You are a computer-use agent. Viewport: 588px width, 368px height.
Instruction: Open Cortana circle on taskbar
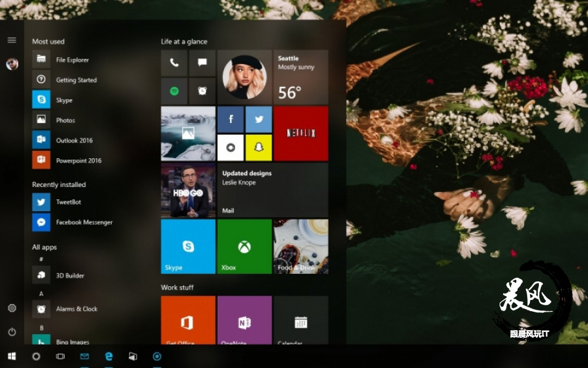[36, 356]
